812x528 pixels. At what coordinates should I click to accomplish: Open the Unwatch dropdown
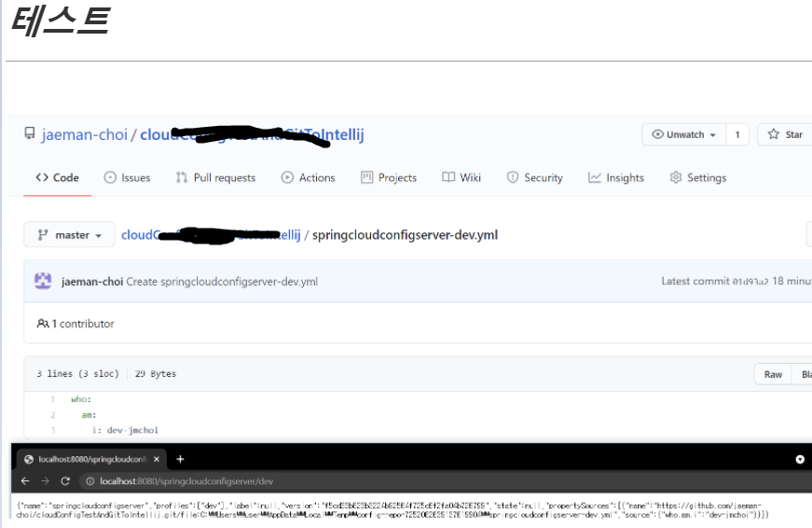coord(684,134)
